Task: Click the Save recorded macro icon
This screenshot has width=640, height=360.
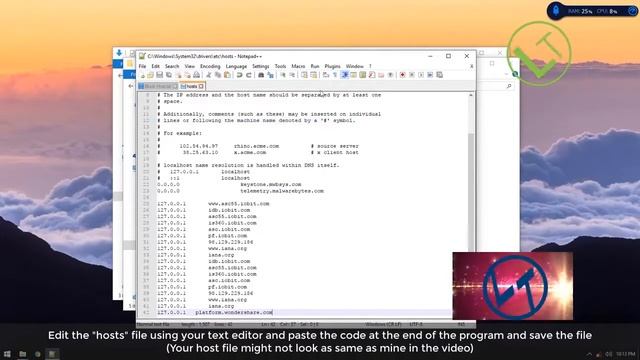Action: click(440, 75)
